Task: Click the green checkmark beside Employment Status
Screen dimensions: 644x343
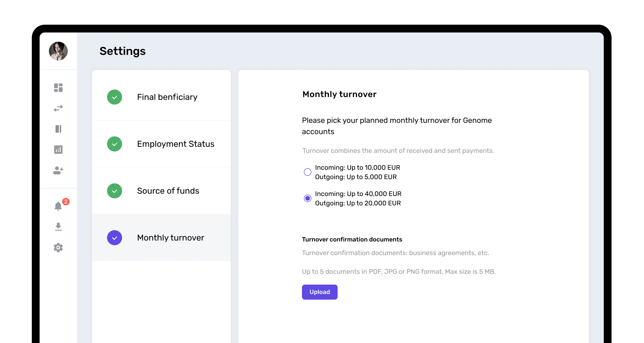Action: coord(114,144)
